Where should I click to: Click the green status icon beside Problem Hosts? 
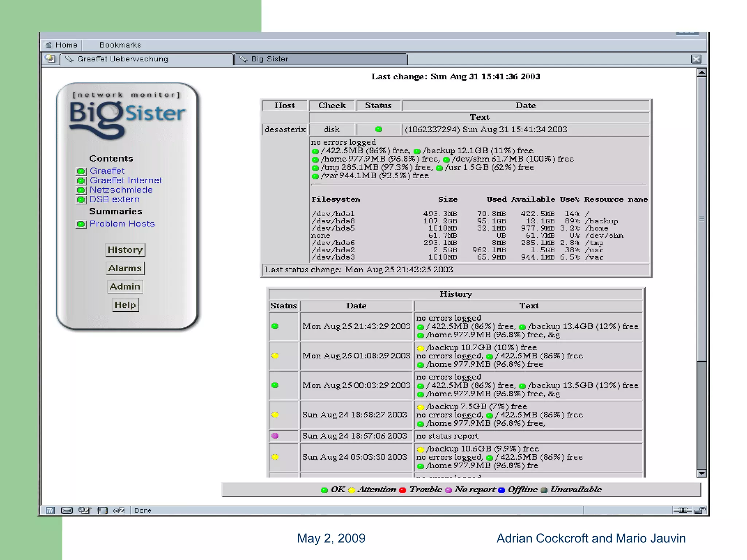81,224
